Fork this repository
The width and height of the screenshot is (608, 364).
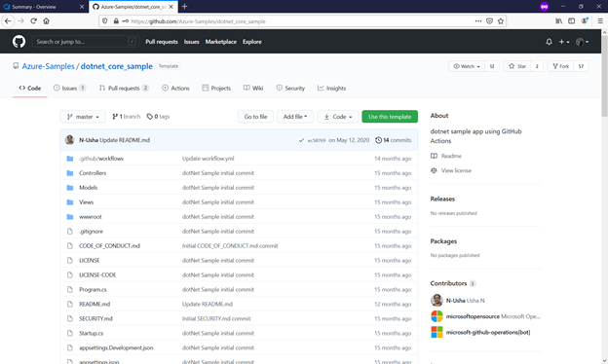[x=560, y=66]
